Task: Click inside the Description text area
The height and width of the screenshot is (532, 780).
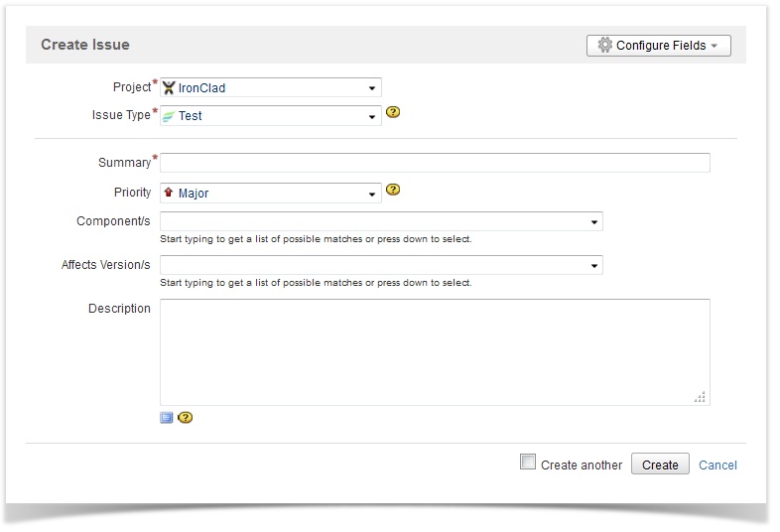Action: pos(435,351)
